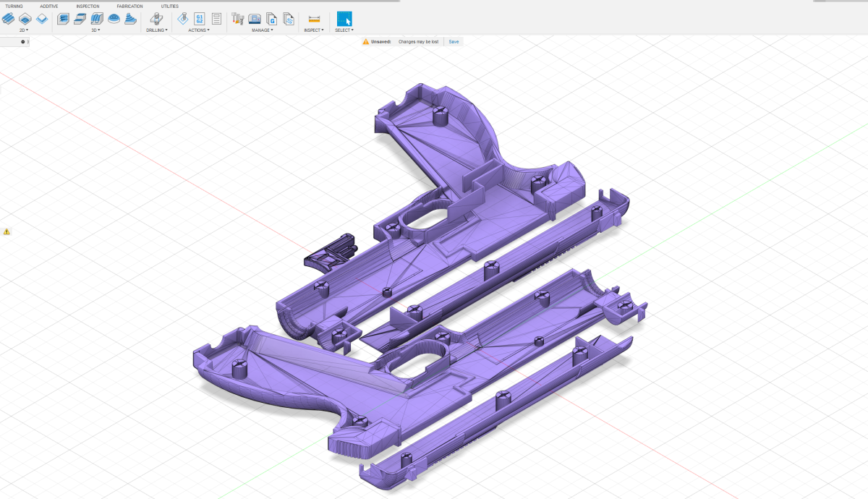Click the orange Unsaved warning triangle
The height and width of the screenshot is (499, 868).
(366, 42)
